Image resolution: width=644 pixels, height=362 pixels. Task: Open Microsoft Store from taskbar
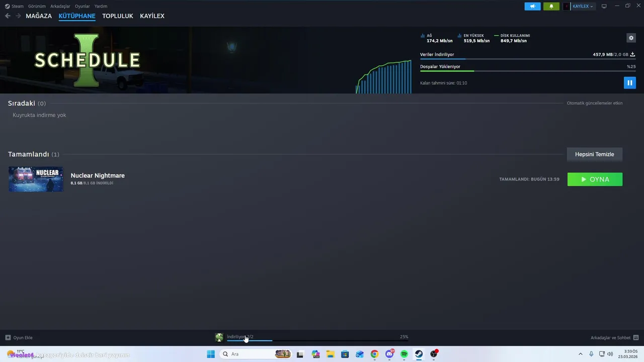(345, 354)
